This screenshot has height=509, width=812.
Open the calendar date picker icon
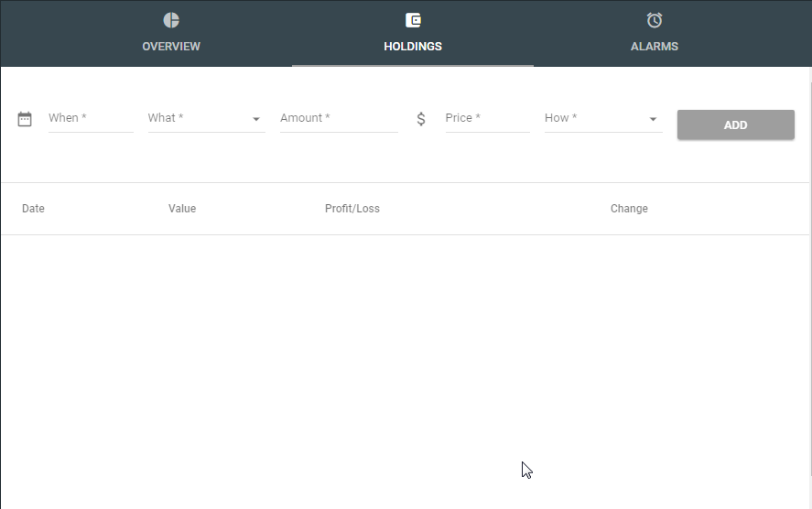(x=25, y=119)
